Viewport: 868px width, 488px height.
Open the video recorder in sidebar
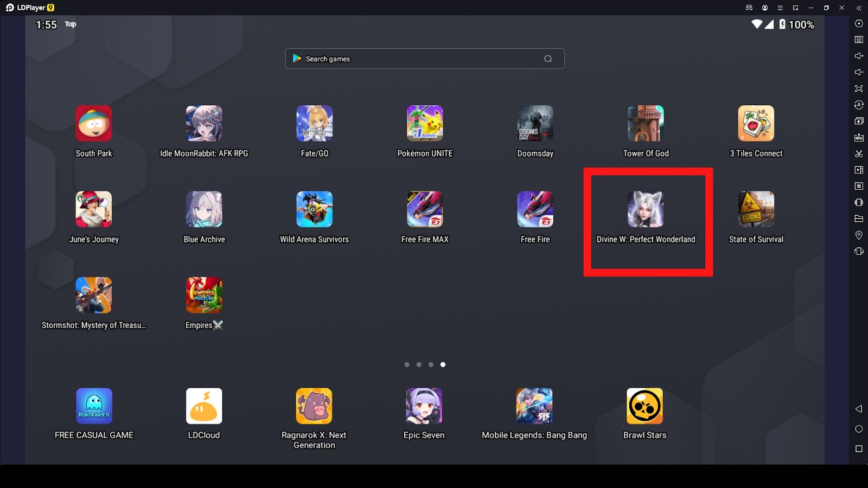coord(859,170)
